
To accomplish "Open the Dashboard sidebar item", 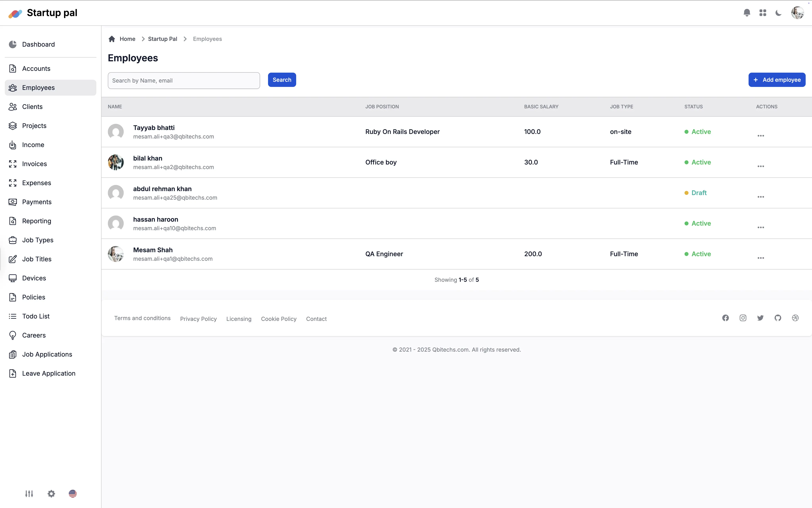I will (50, 44).
